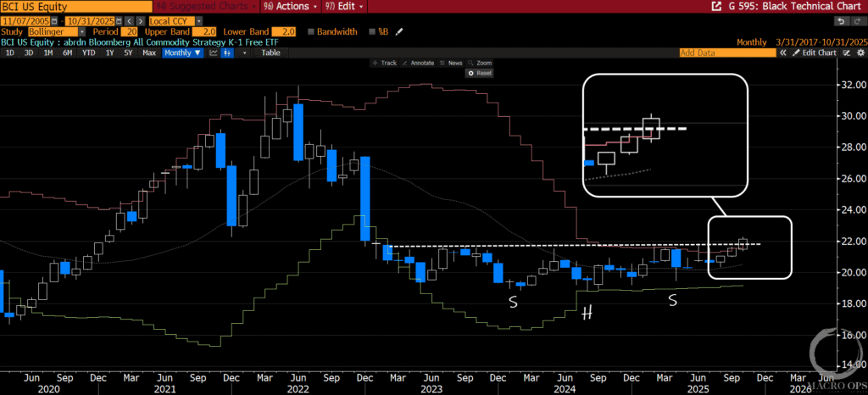
Task: Open the start date calendar picker
Action: [x=54, y=21]
